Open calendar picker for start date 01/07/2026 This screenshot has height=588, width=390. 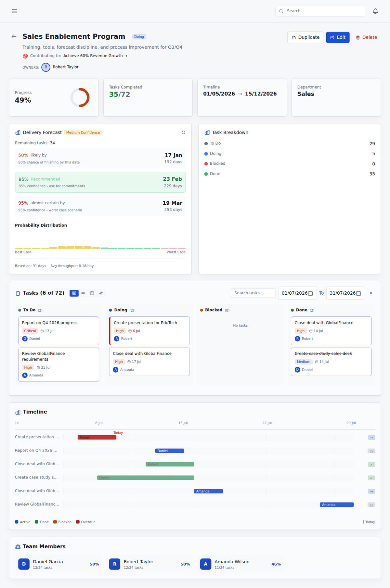(x=310, y=293)
